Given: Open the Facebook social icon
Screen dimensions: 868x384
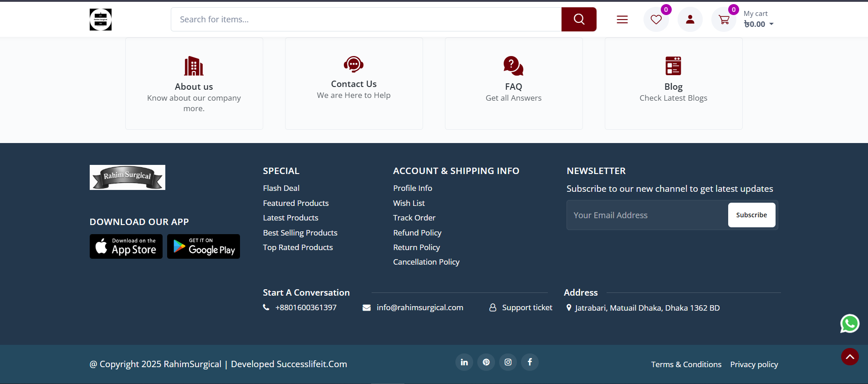Looking at the screenshot, I should tap(530, 362).
